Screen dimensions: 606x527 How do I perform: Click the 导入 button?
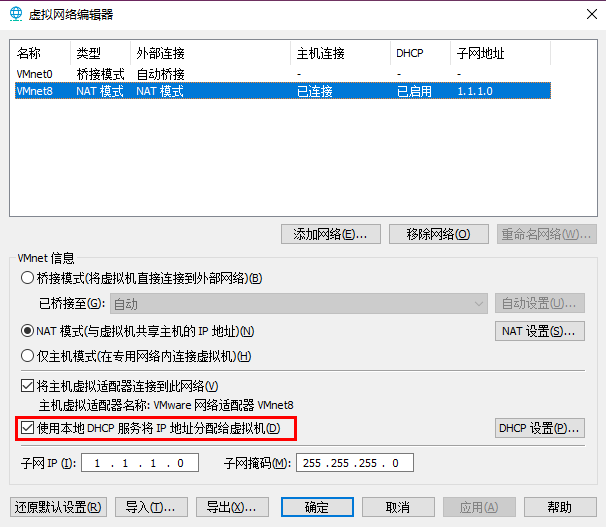[x=151, y=507]
